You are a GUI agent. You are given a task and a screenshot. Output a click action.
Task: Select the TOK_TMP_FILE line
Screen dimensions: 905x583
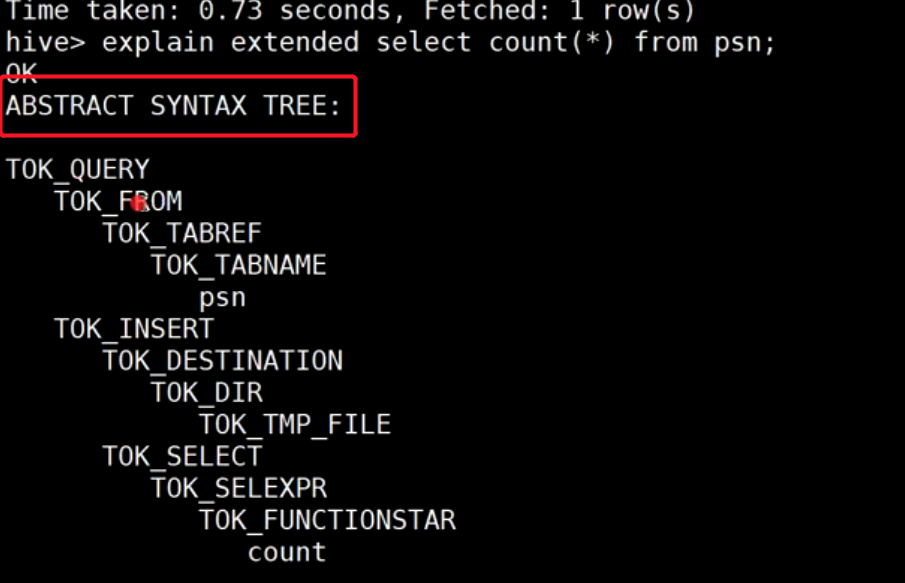(x=296, y=425)
